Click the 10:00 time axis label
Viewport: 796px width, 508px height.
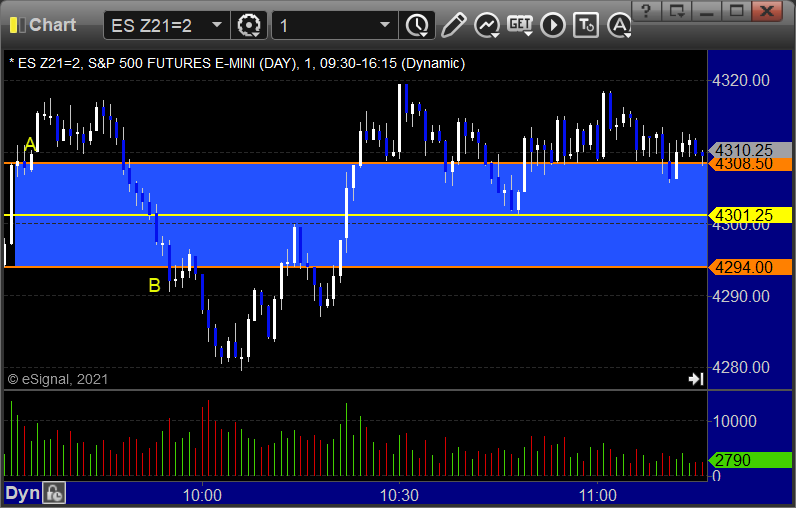tap(202, 495)
